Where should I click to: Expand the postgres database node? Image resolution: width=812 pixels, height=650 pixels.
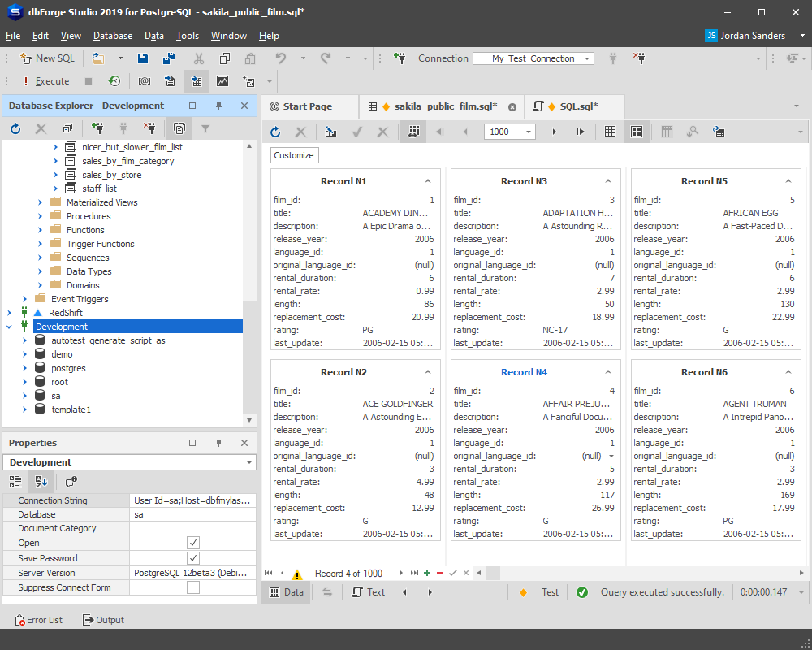[25, 368]
